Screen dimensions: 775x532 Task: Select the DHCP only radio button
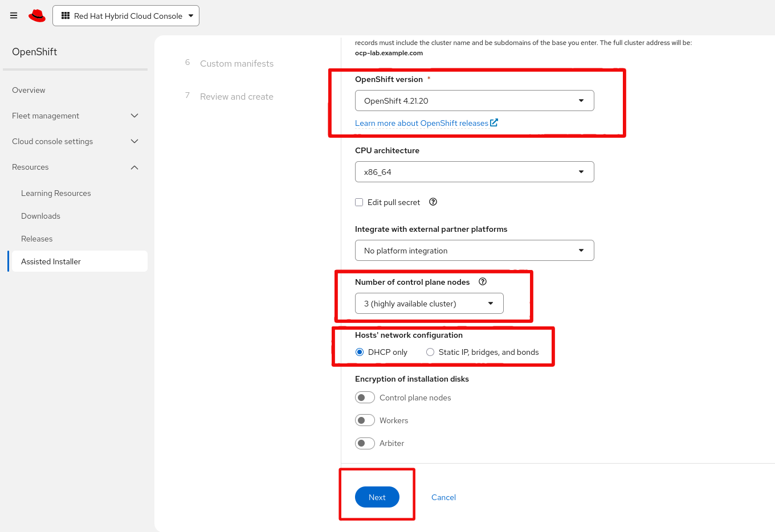pyautogui.click(x=360, y=352)
